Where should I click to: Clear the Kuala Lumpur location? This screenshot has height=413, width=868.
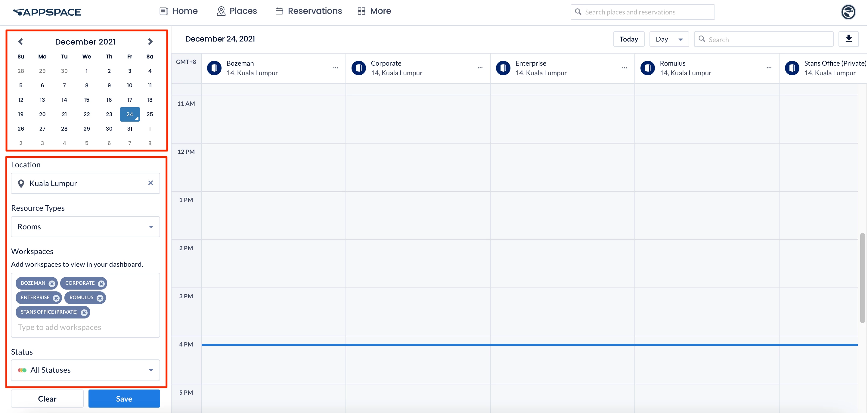pyautogui.click(x=150, y=183)
